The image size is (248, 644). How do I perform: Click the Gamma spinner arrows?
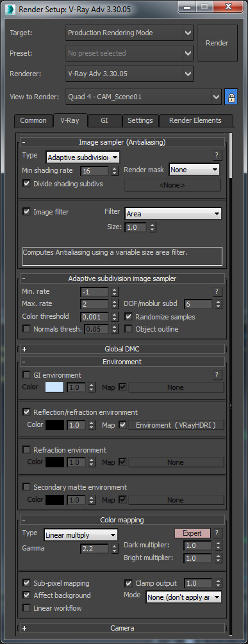click(115, 549)
